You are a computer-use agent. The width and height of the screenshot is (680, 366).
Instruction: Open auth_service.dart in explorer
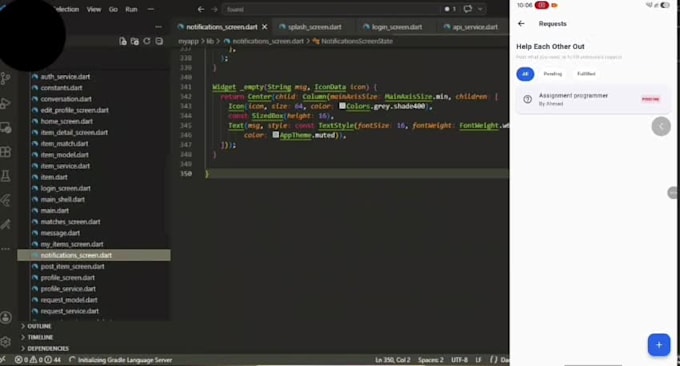tap(65, 77)
